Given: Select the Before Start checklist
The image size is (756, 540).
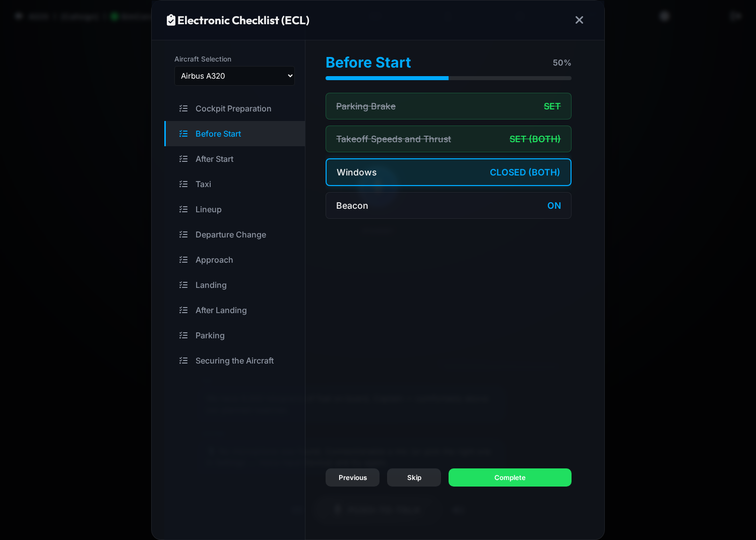Looking at the screenshot, I should click(235, 134).
